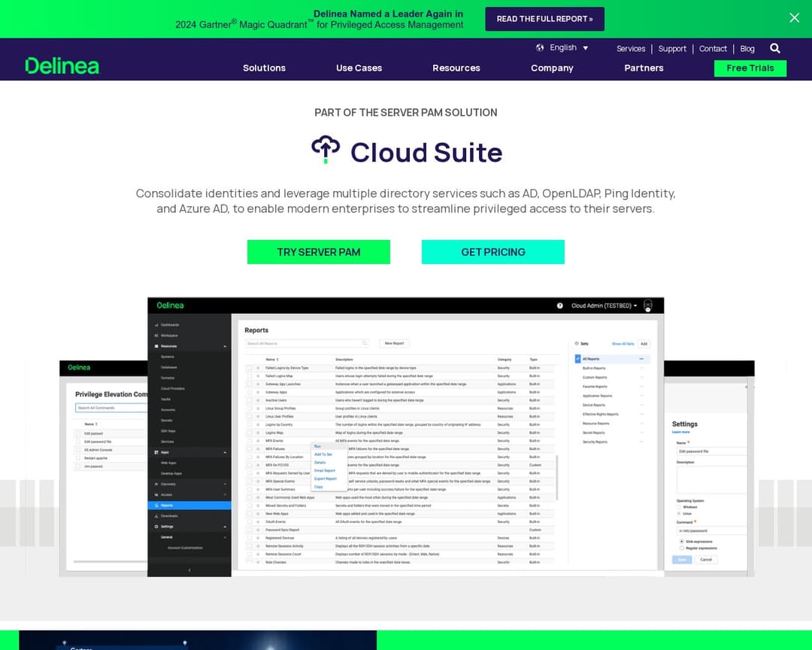
Task: Click the Downloads icon in product sidebar
Action: tap(156, 516)
